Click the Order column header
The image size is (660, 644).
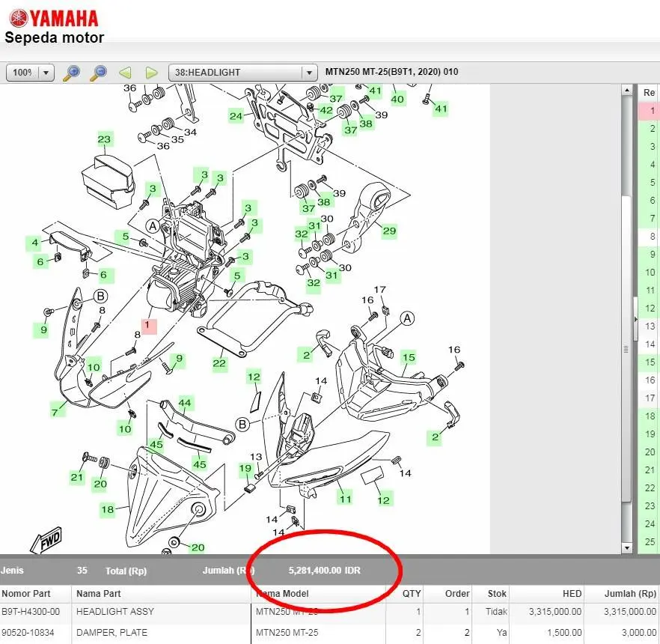[457, 594]
